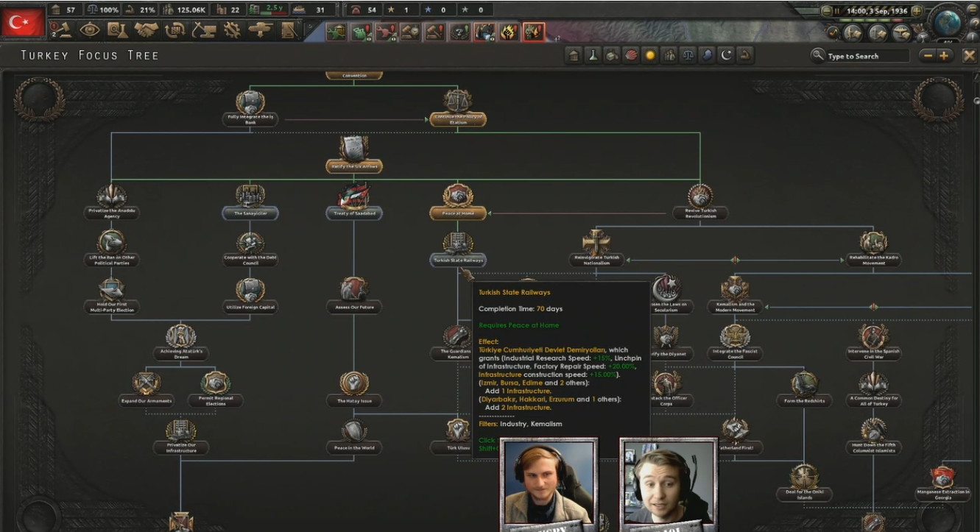Click the red telephone command power icon
Image resolution: width=980 pixels, height=532 pixels.
pyautogui.click(x=356, y=10)
